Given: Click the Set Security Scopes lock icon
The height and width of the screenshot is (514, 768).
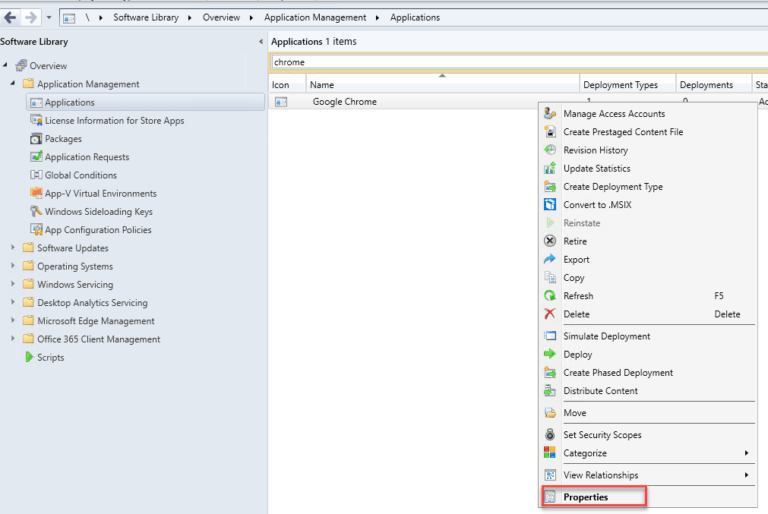Looking at the screenshot, I should [x=550, y=435].
